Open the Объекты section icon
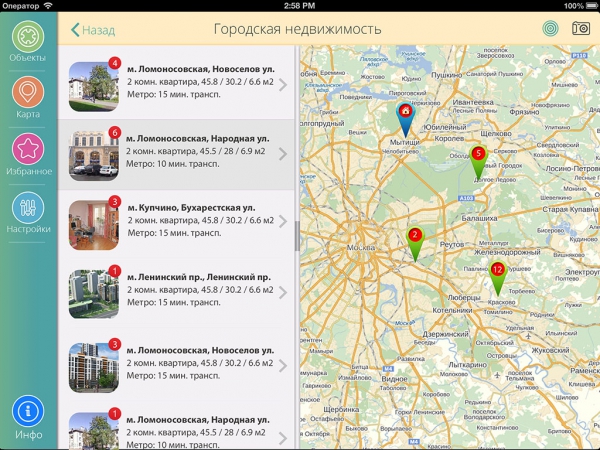This screenshot has width=600, height=450. coord(28,37)
